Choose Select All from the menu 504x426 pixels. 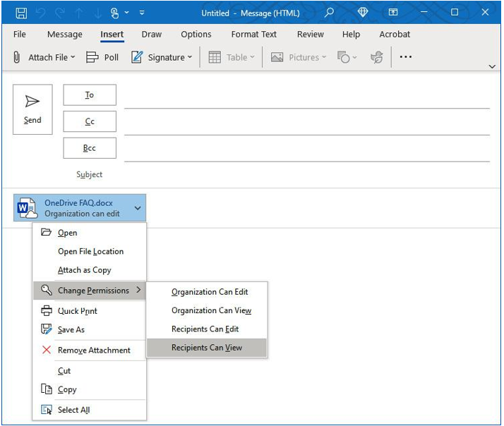tap(90, 410)
